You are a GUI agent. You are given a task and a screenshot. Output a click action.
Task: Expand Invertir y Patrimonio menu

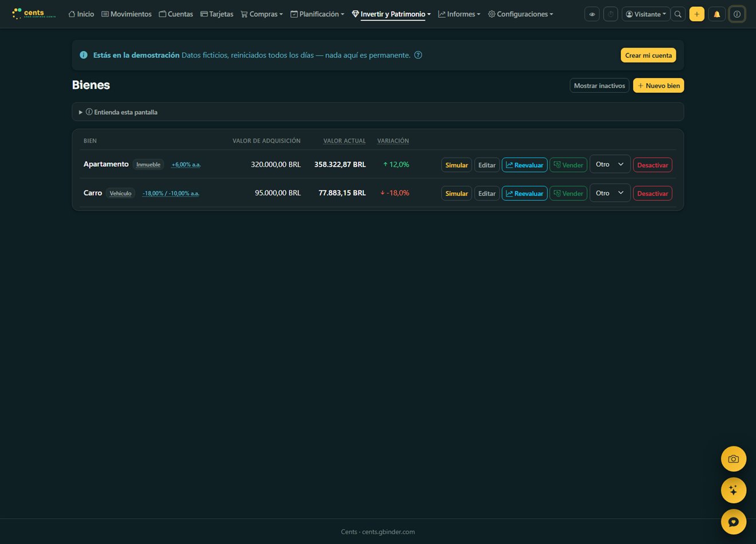click(x=391, y=14)
